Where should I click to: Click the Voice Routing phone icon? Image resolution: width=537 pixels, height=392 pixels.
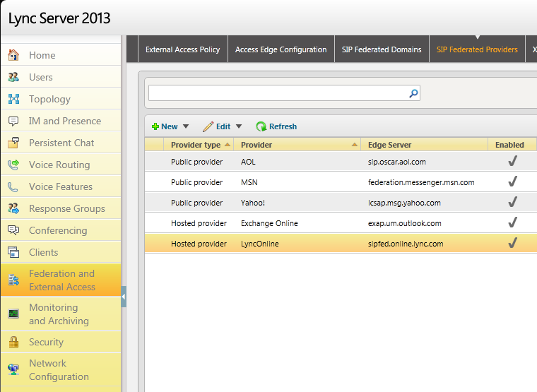[13, 165]
